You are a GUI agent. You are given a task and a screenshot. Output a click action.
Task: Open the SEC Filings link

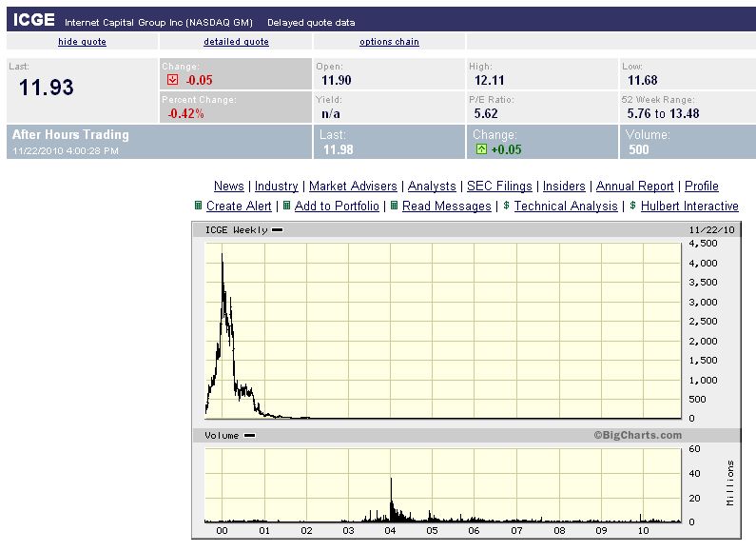pos(499,186)
